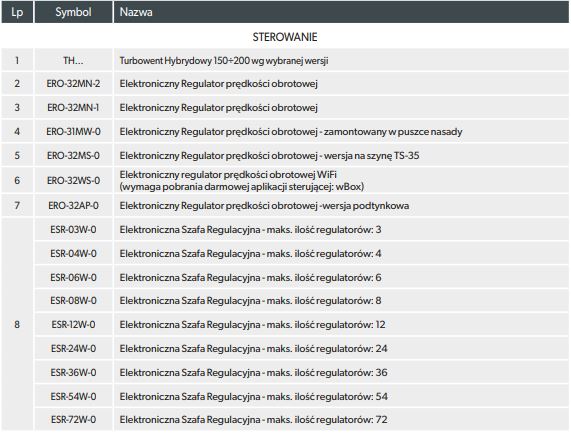571x433 pixels.
Task: Select the ESR-06W-0 row name text
Action: (251, 277)
